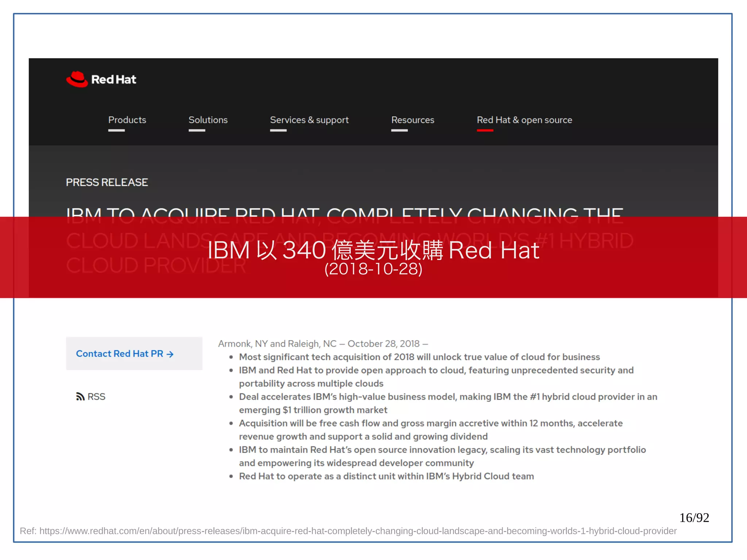Click the Red Hat logo
Viewport: 747px width, 560px height.
point(101,79)
